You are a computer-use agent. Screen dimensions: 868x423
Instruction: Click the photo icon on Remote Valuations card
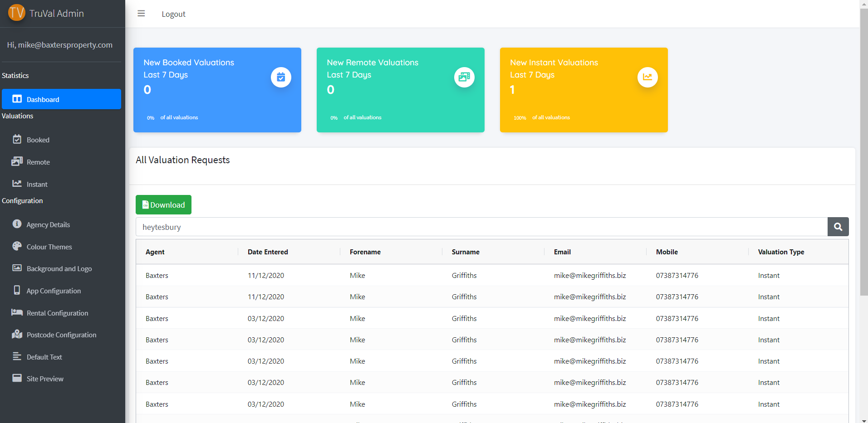point(465,78)
